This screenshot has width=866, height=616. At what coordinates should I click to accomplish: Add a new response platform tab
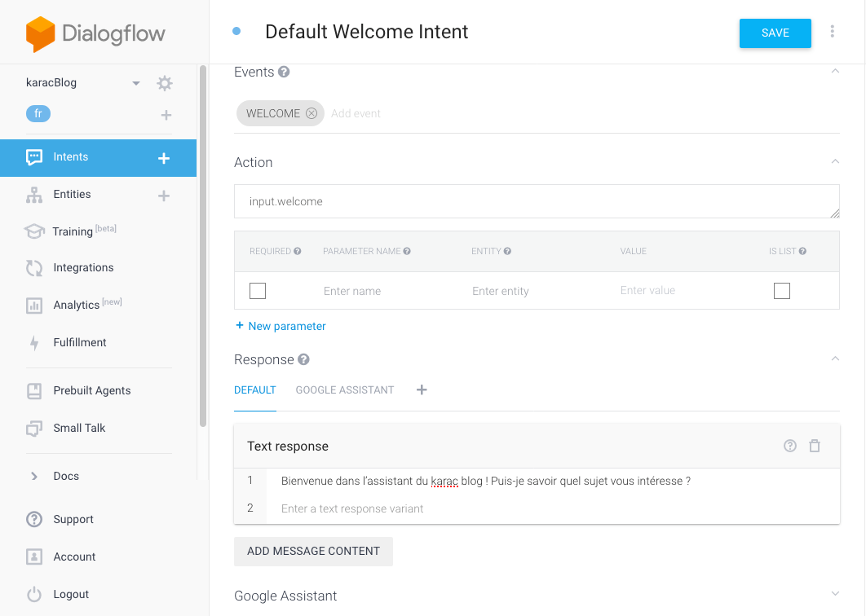[422, 390]
